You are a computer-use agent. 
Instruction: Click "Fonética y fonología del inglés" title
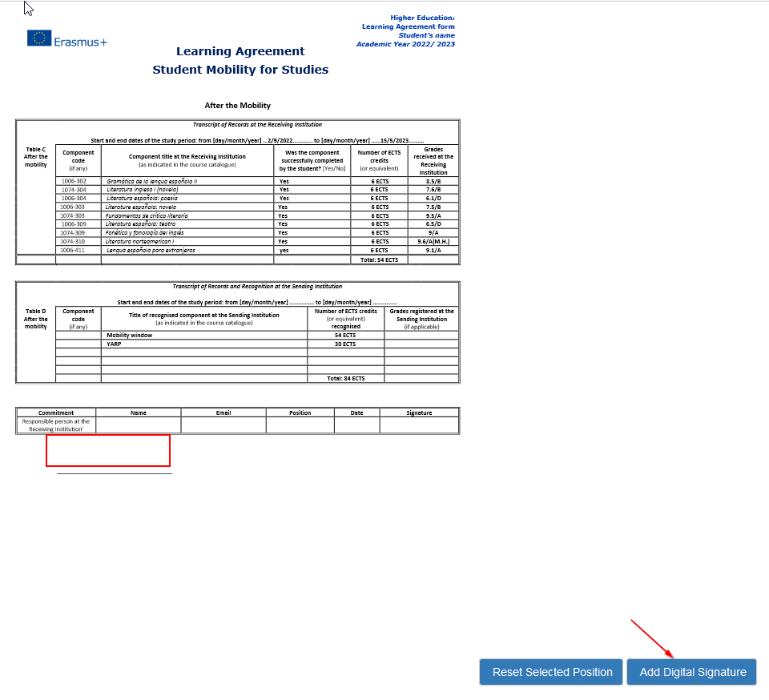click(x=145, y=233)
